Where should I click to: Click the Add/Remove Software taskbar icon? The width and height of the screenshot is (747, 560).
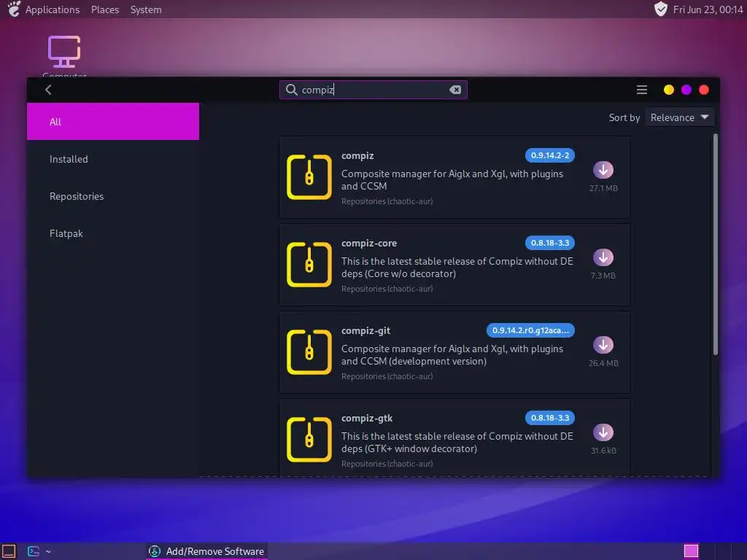coord(155,551)
